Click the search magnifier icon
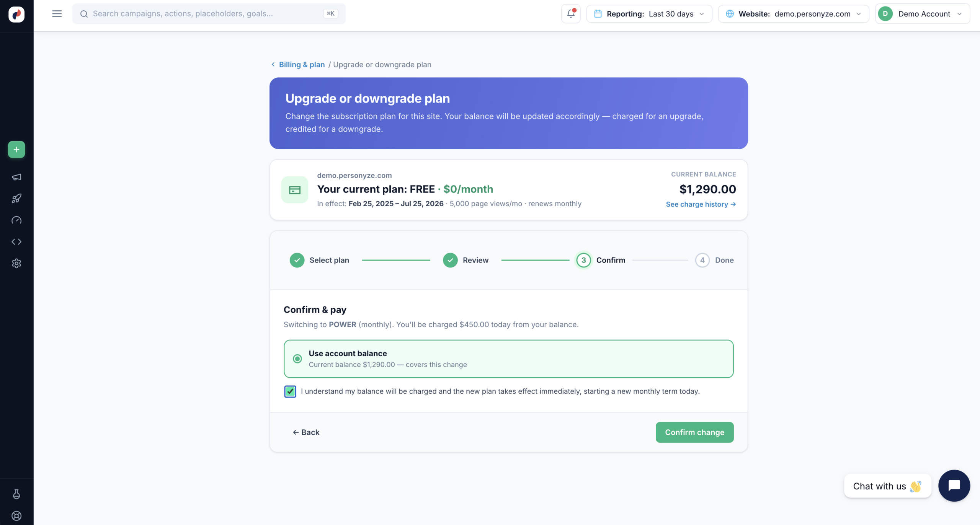Image resolution: width=980 pixels, height=525 pixels. coord(84,14)
